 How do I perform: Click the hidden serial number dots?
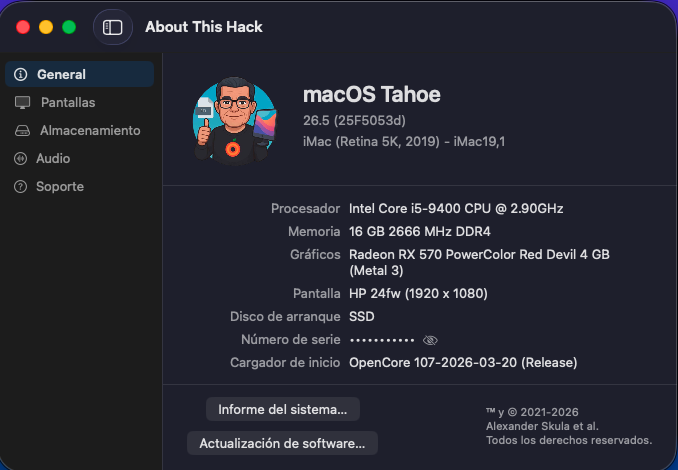click(382, 340)
